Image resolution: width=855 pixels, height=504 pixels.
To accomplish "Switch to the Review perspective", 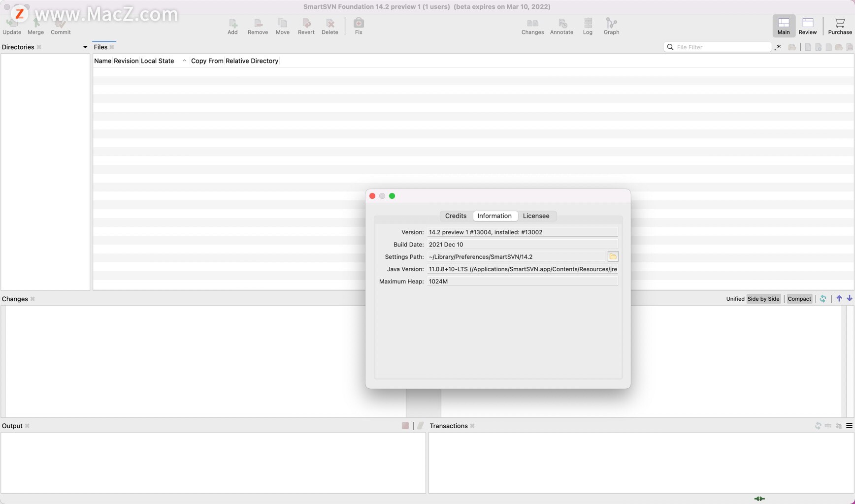I will 807,26.
